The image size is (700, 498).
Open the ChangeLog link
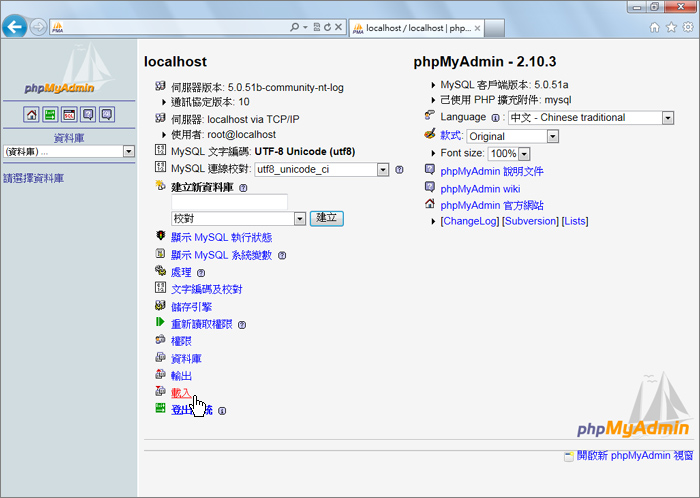click(469, 221)
